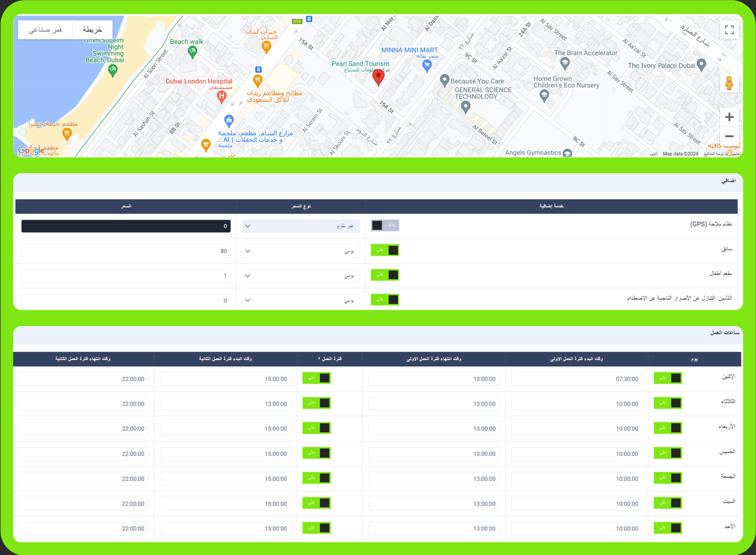Disable Monday (الإثنين) working day toggle
Viewport: 756px width, 555px height.
click(x=667, y=378)
